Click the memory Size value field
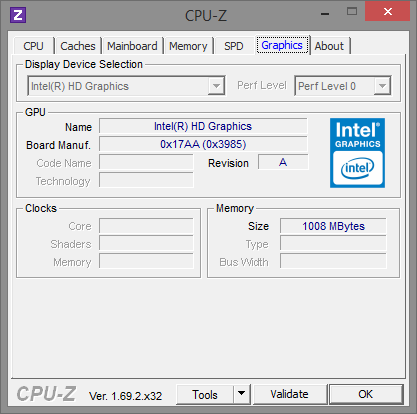Viewport: 417px width, 414px height. [333, 226]
